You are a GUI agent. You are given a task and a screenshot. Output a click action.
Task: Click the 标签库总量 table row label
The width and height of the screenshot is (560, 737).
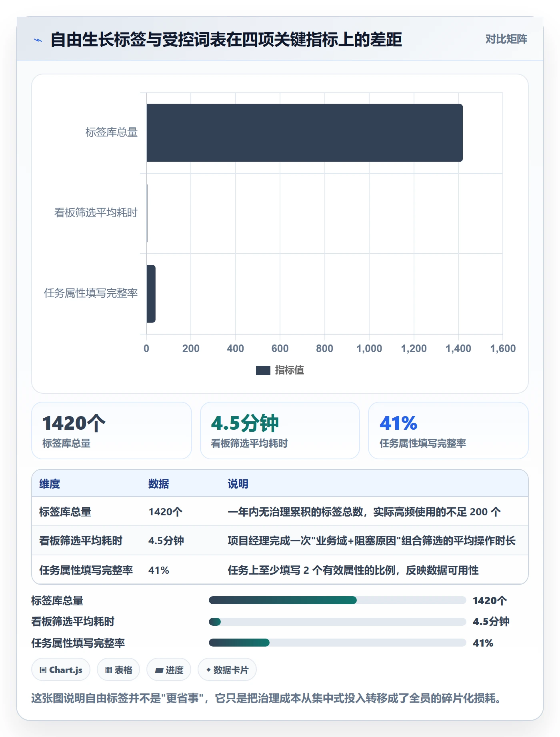coord(65,512)
